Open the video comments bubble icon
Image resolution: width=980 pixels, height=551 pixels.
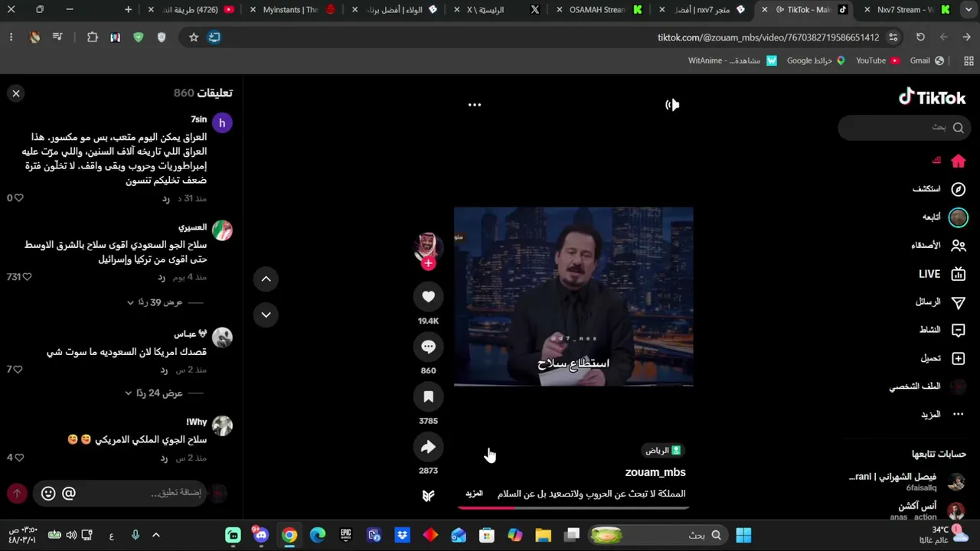click(428, 347)
